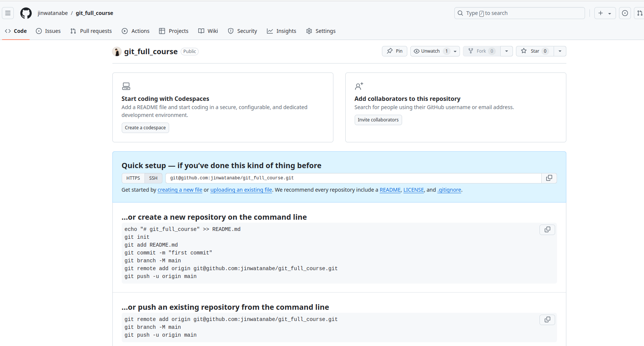This screenshot has width=644, height=346.
Task: Switch to the Projects tab
Action: [x=174, y=31]
